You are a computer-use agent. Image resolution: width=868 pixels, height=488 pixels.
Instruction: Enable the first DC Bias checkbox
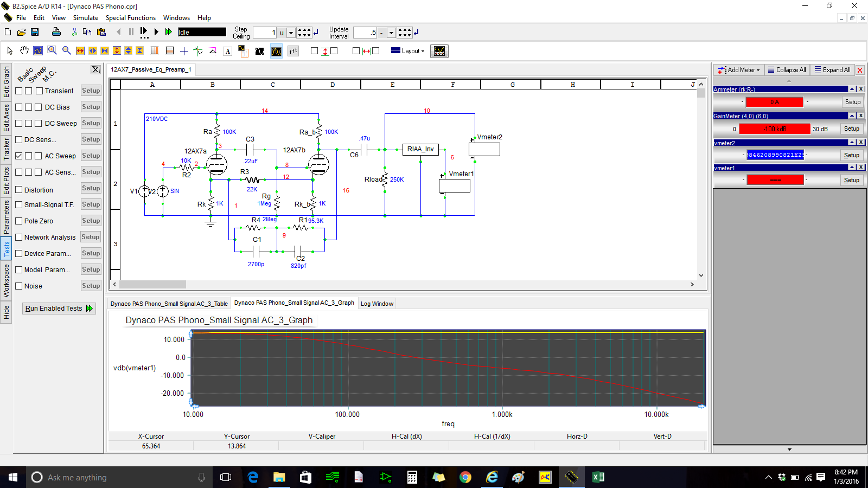tap(19, 107)
